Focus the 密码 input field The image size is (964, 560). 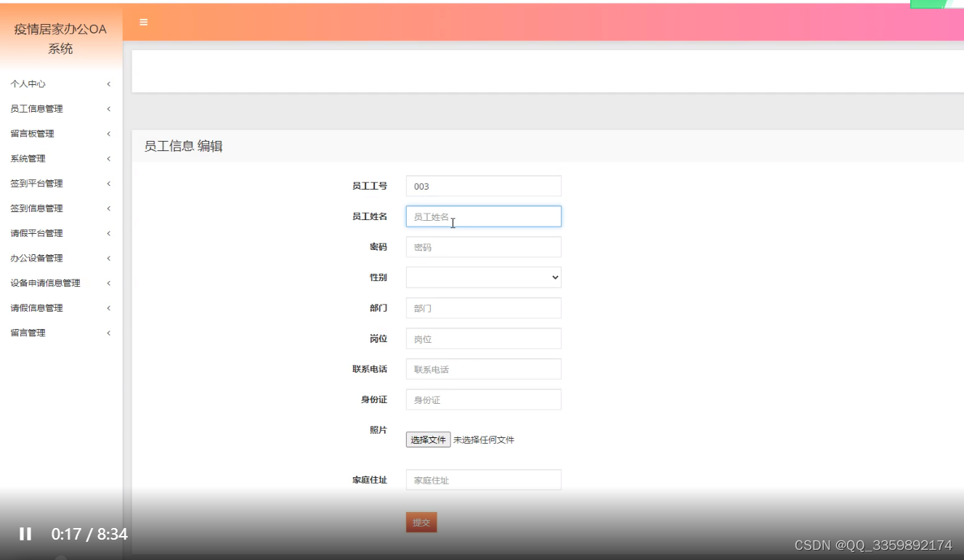tap(484, 247)
